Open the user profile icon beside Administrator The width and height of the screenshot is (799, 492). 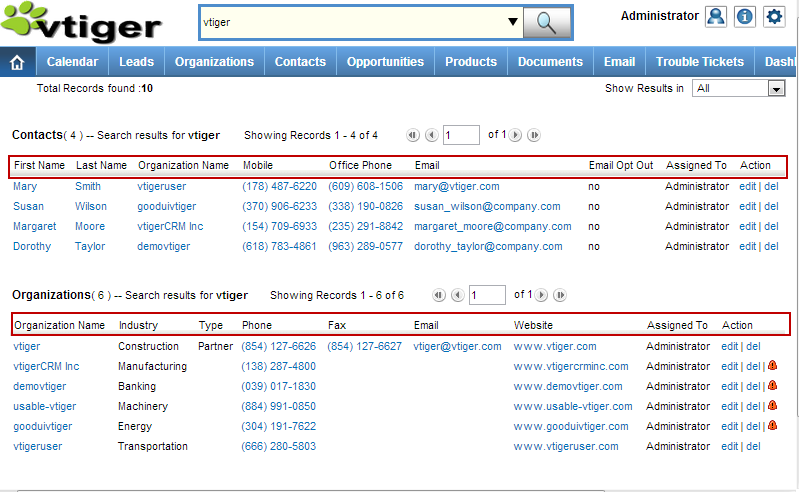pyautogui.click(x=716, y=16)
